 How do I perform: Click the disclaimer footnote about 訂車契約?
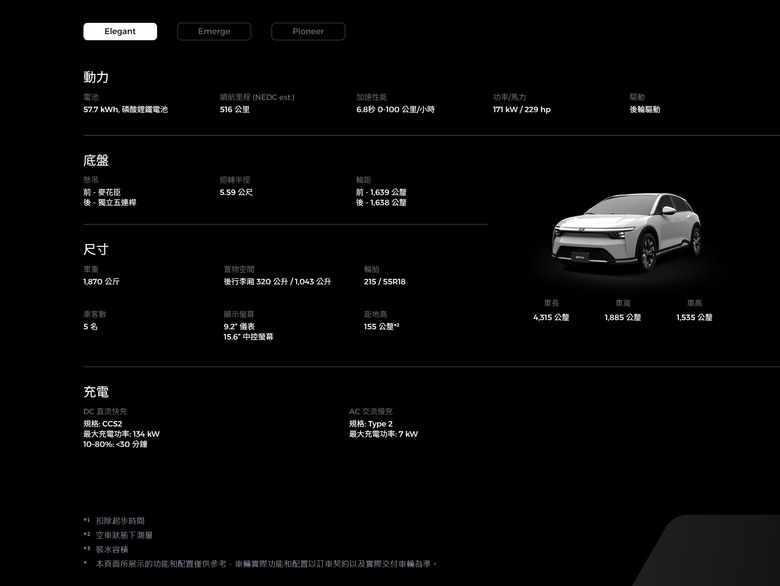pos(260,564)
